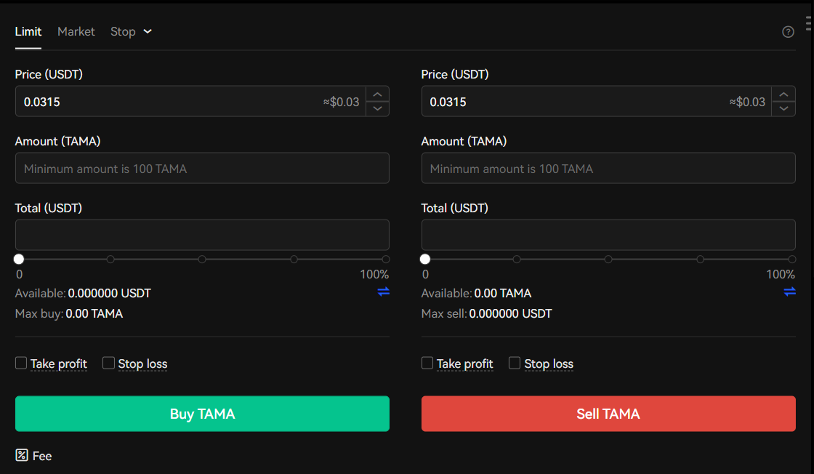Set buy slider to 100% marker
Viewport: 814px width, 474px height.
pyautogui.click(x=386, y=259)
